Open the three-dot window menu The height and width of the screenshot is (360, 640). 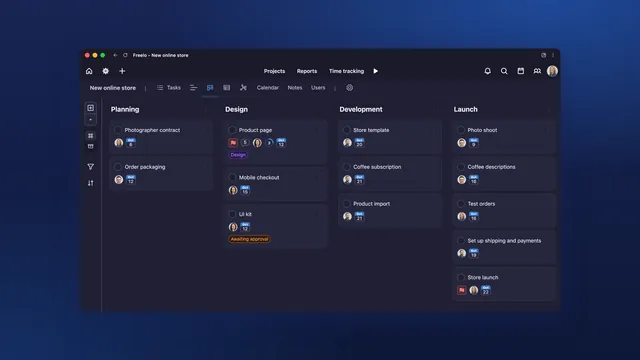553,55
